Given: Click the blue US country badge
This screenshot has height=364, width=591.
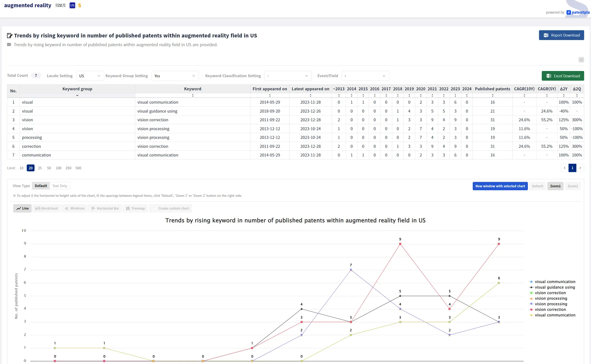Looking at the screenshot, I should 72,5.
